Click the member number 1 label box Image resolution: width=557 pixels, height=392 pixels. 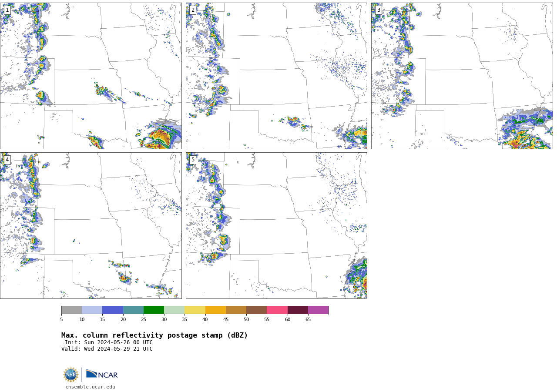coord(7,10)
